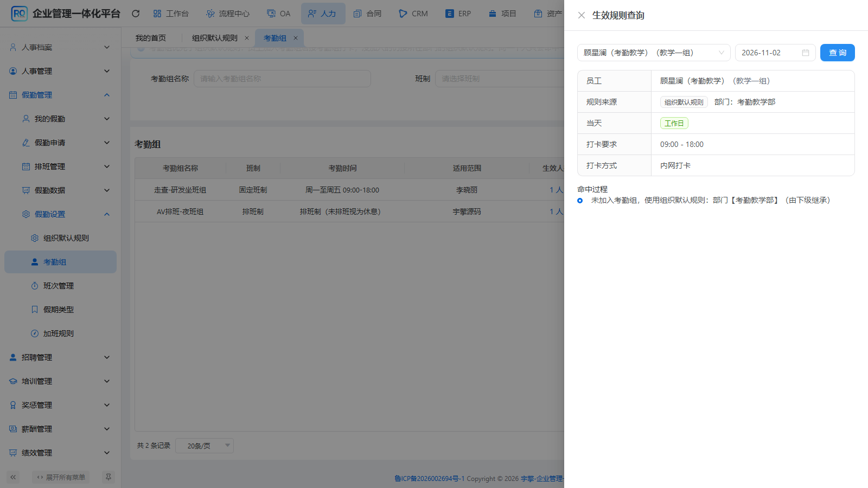
Task: Click the 假期类型 bookmark icon
Action: click(x=35, y=310)
